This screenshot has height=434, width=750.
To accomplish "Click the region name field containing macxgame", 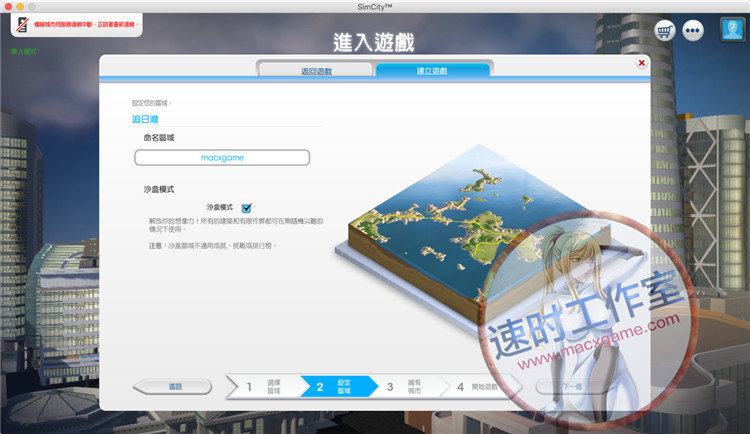I will coord(222,157).
